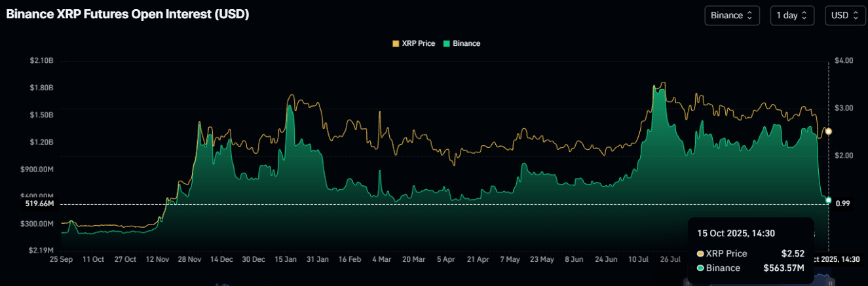Click the green Binance marker dot on chart

pyautogui.click(x=829, y=200)
